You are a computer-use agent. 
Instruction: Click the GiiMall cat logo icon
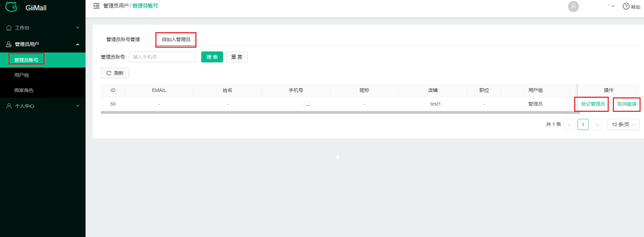11,6
